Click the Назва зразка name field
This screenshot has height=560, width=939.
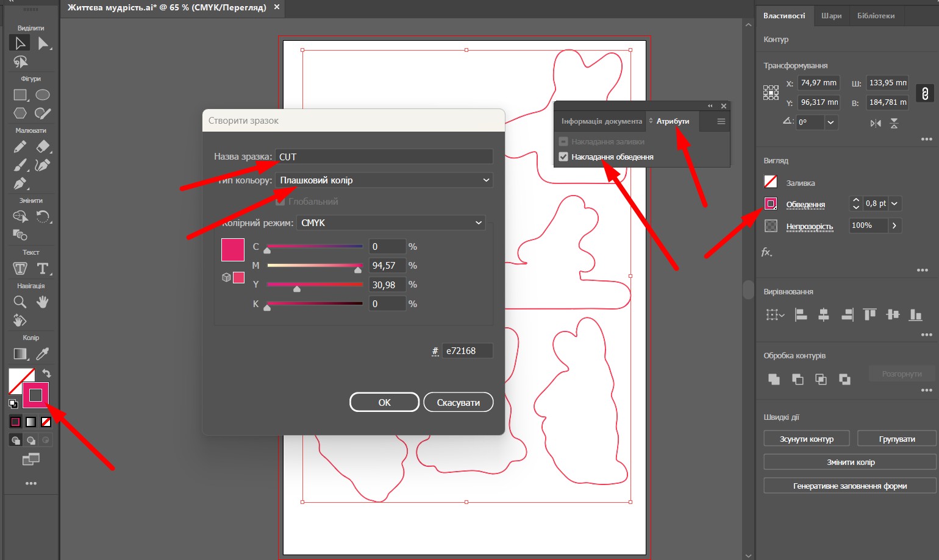pyautogui.click(x=384, y=157)
